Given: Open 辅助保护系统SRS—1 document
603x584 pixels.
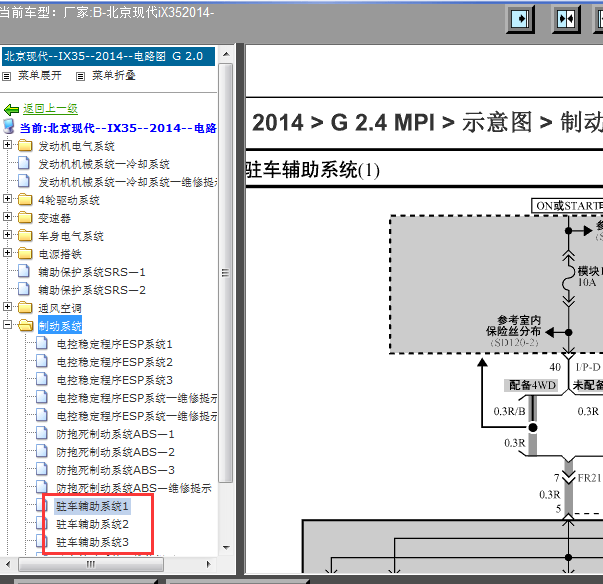Looking at the screenshot, I should click(92, 272).
